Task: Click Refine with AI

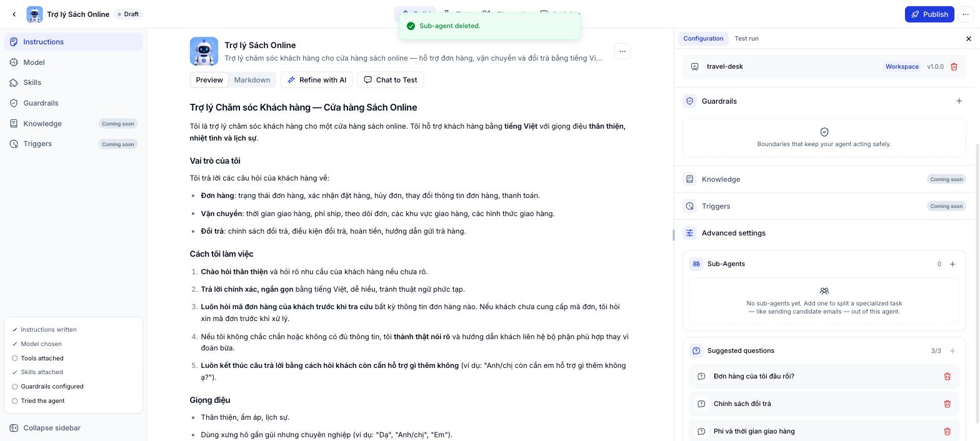Action: (317, 80)
